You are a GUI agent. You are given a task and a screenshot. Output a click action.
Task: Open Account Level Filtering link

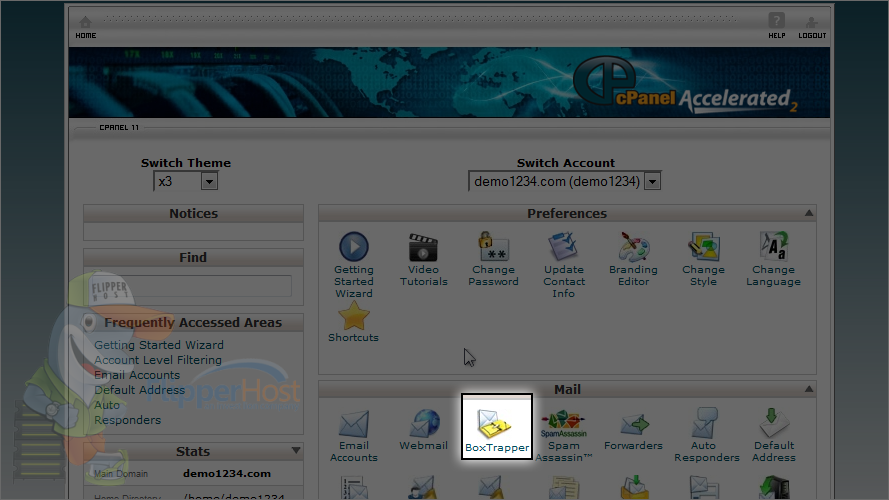click(158, 360)
